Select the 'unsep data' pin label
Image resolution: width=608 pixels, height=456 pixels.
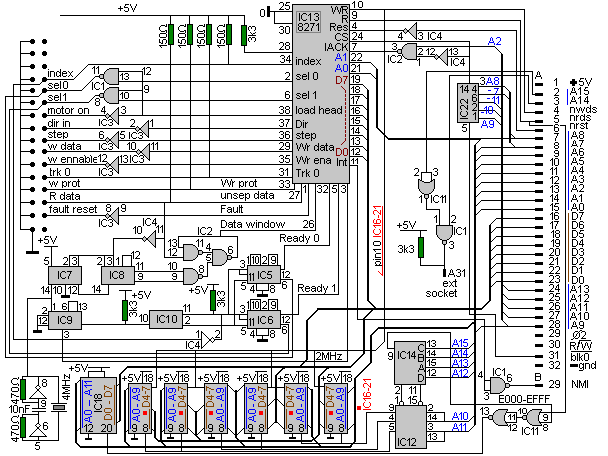[x=247, y=196]
